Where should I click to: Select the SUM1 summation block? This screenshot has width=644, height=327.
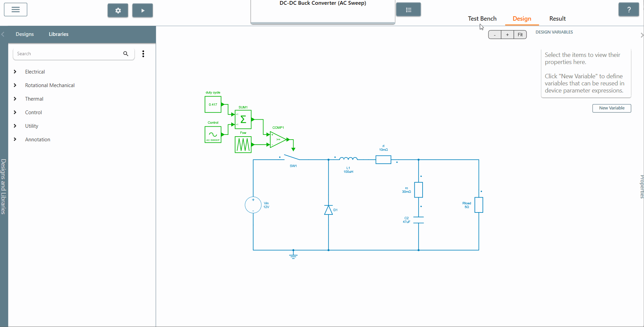243,120
